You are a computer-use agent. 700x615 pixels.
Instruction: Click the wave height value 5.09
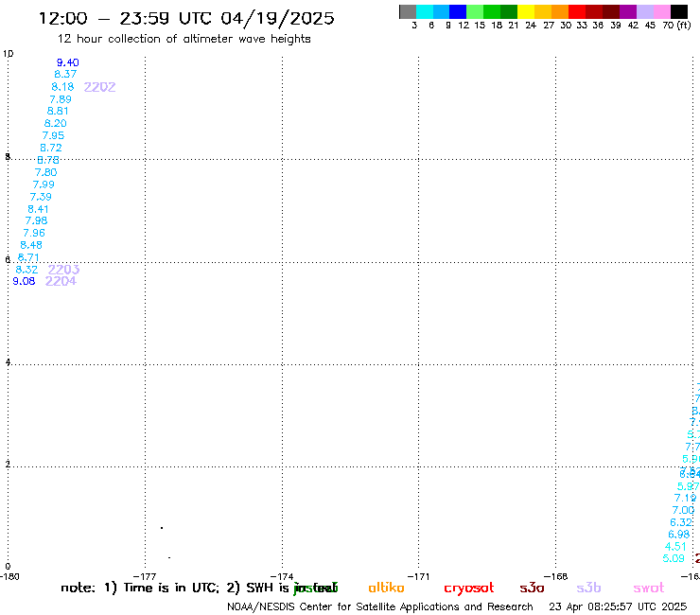tap(674, 559)
